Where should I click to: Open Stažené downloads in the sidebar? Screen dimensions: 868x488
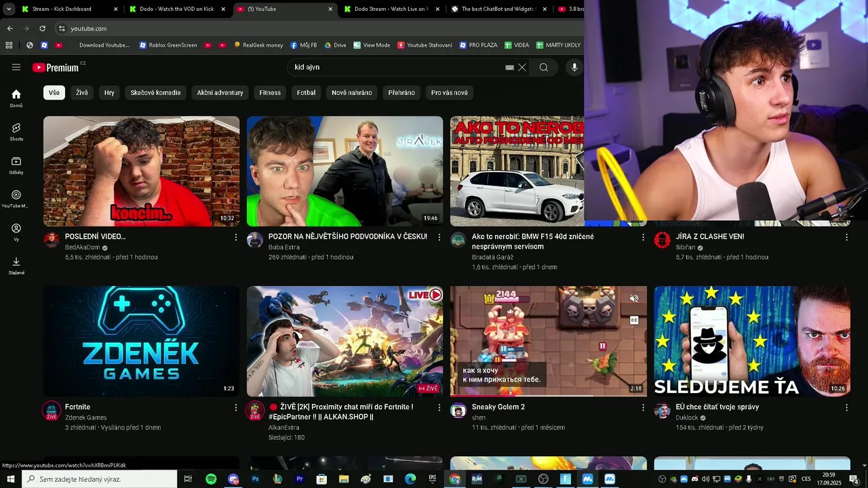click(16, 266)
